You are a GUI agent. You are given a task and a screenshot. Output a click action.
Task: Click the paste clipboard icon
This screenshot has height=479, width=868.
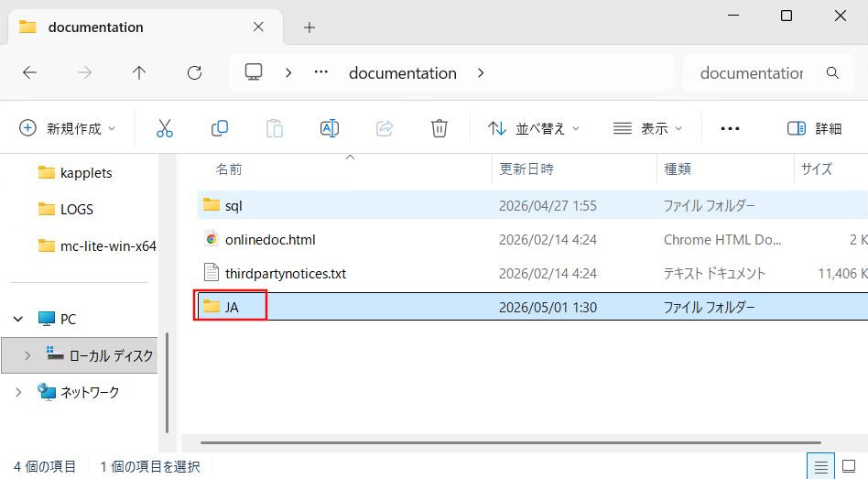point(275,128)
